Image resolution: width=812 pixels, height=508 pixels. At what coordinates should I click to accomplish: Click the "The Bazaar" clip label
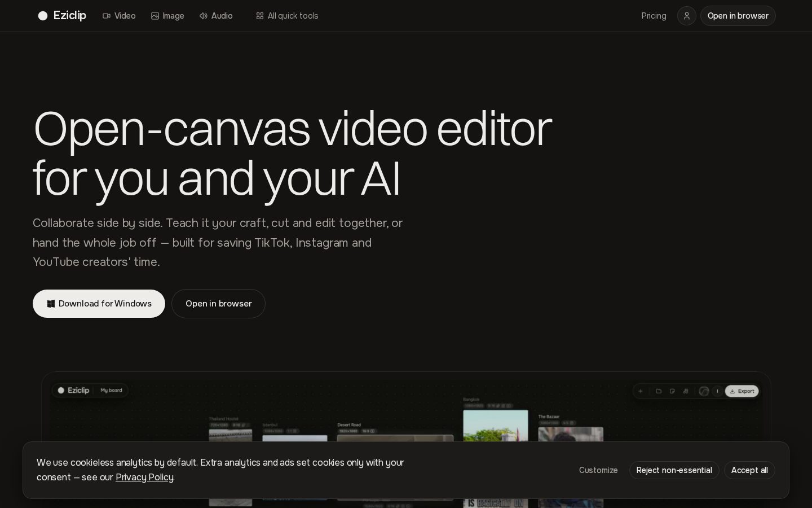click(x=549, y=417)
